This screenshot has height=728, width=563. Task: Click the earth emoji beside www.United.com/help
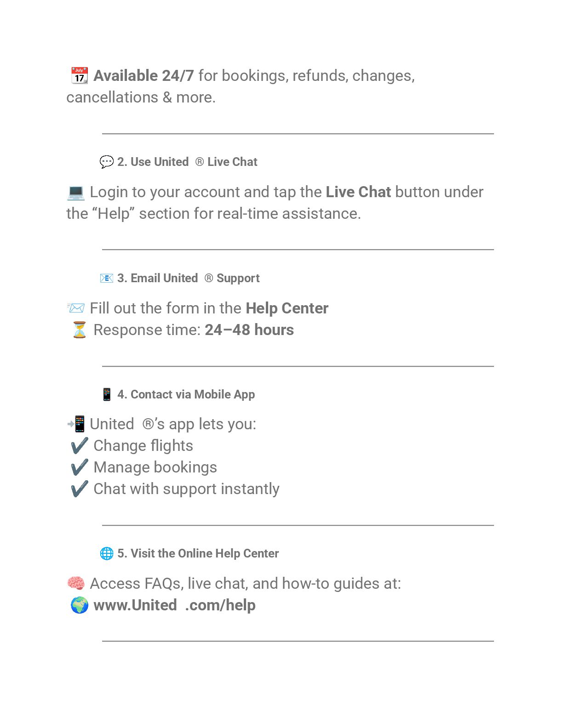pyautogui.click(x=79, y=605)
